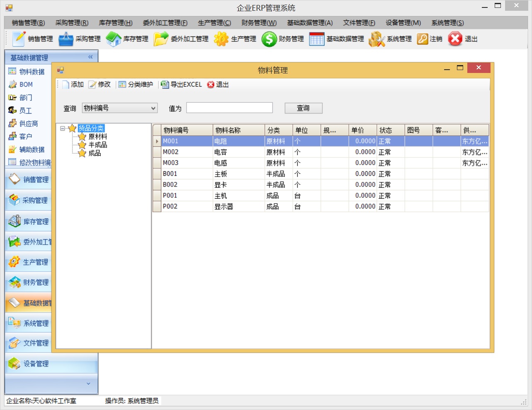Open 委外加工管理 toolbar folder icon
532x410 pixels.
pyautogui.click(x=161, y=39)
